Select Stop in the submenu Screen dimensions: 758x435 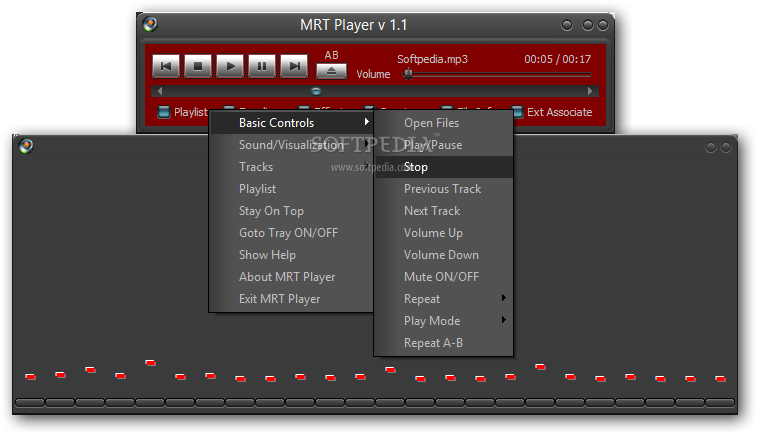tap(444, 167)
